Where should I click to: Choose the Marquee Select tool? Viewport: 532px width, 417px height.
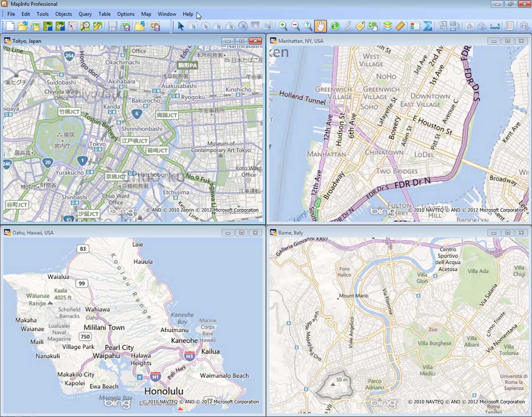click(x=193, y=26)
